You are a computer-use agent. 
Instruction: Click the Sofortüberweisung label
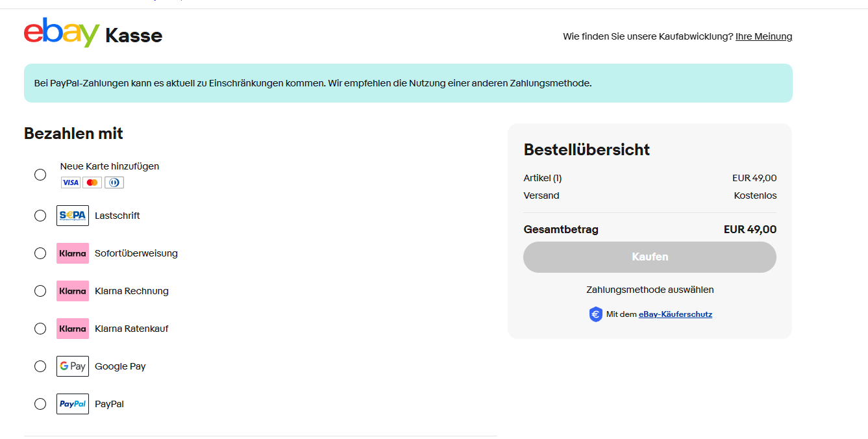136,253
